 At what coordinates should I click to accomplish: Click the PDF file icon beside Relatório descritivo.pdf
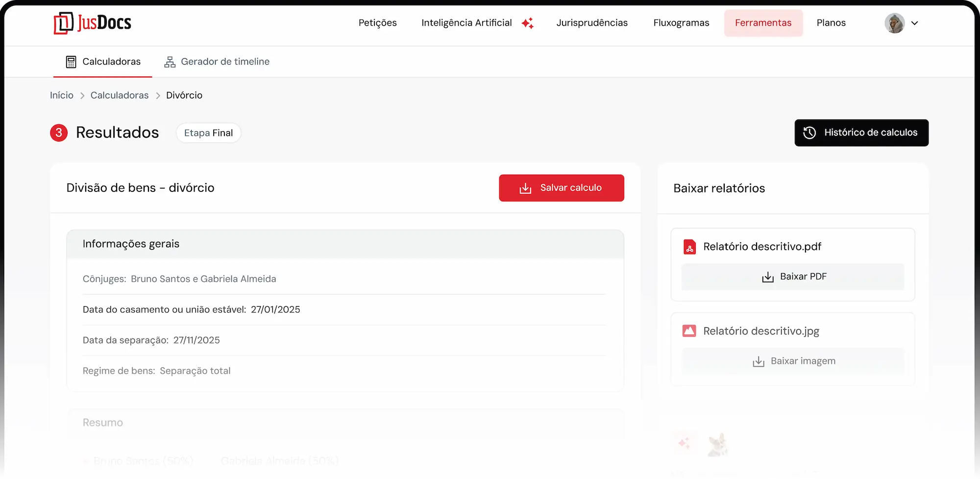click(690, 247)
